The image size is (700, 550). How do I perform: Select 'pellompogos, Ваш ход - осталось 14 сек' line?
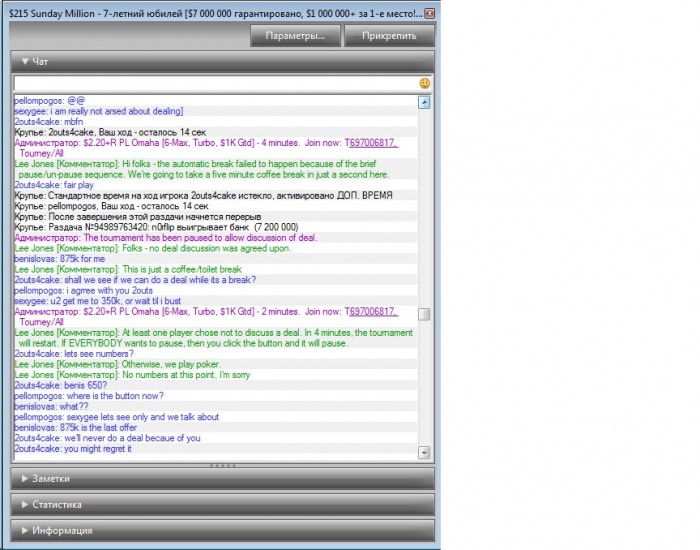[111, 206]
